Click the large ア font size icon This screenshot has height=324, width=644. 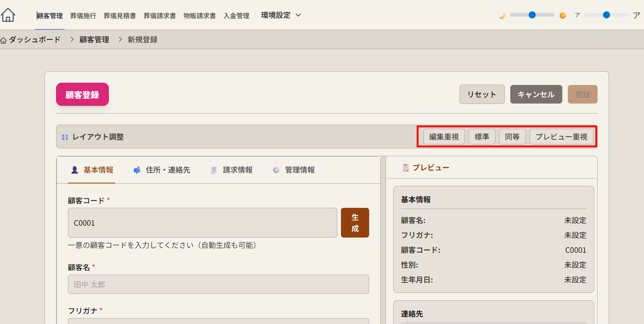pyautogui.click(x=636, y=15)
